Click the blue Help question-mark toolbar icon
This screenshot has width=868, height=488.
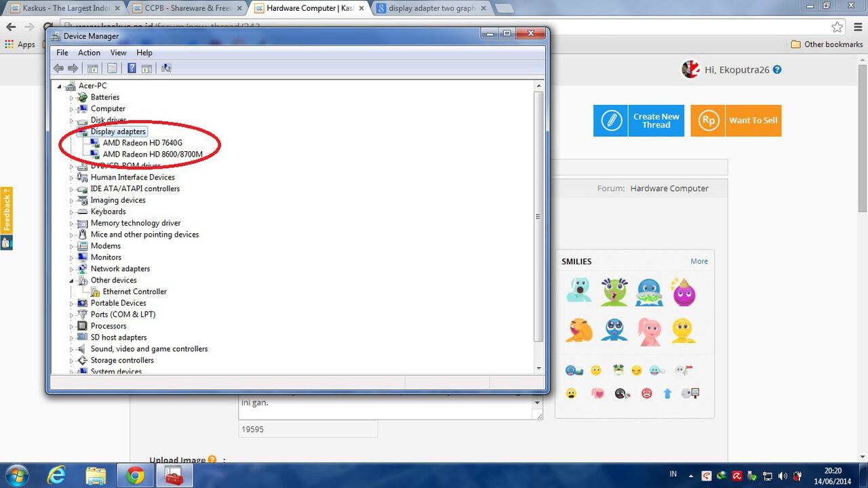click(x=132, y=68)
